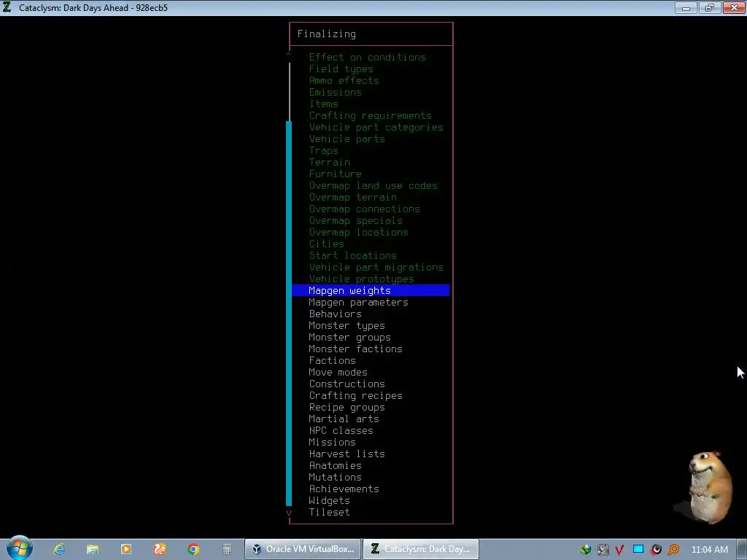The image size is (747, 560).
Task: Click the dimmed 'Items' row
Action: pos(323,104)
